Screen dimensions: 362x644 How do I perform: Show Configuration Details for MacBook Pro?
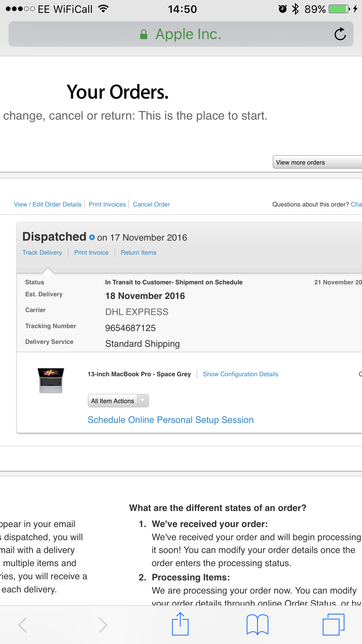(x=240, y=374)
